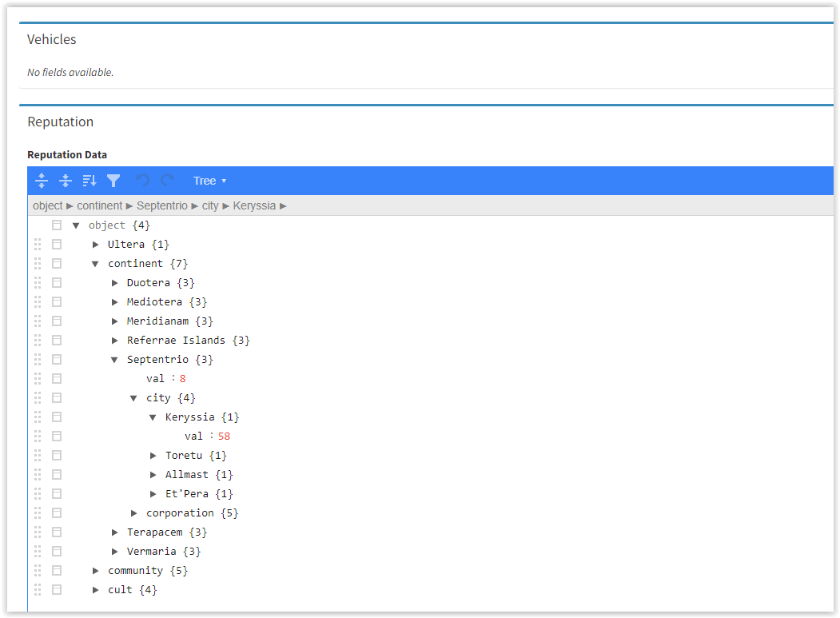Screen dimensions: 840x618
Task: Open the action menu box for Duotera row
Action: 57,283
